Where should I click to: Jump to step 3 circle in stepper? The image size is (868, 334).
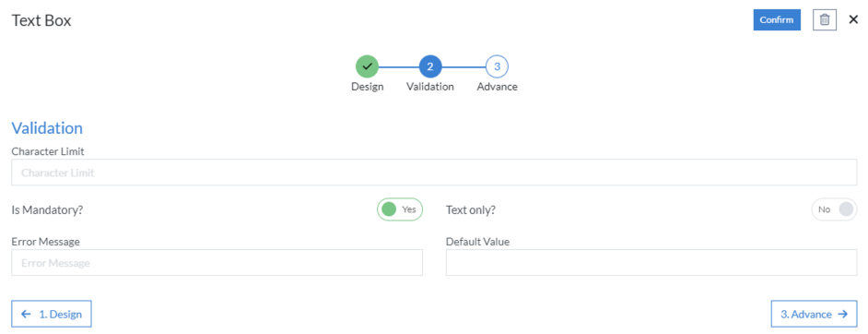(x=497, y=67)
